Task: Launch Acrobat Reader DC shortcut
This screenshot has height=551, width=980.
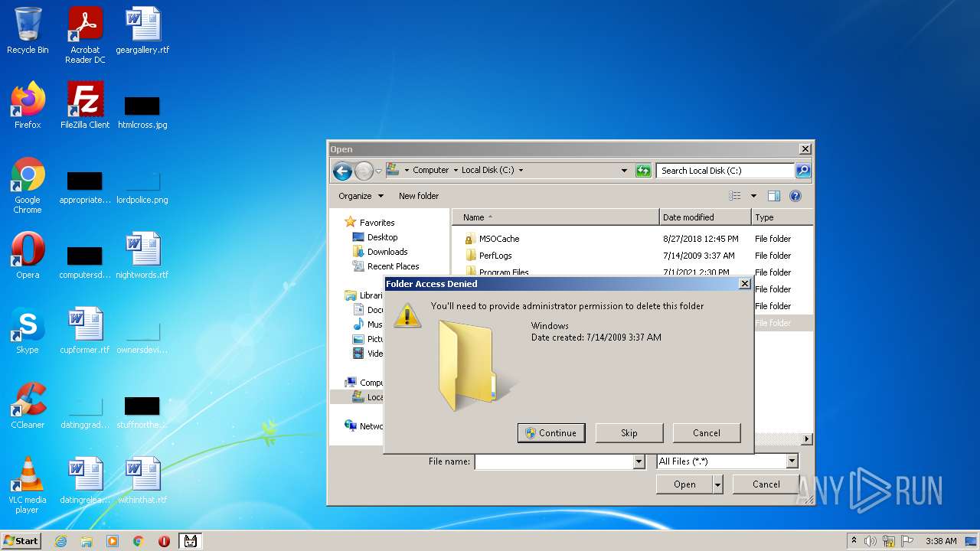Action: 85,35
